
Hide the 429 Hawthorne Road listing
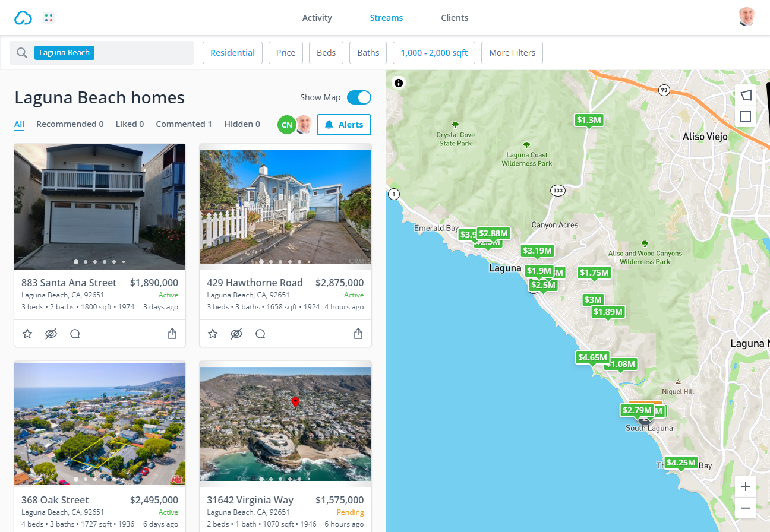click(x=236, y=334)
